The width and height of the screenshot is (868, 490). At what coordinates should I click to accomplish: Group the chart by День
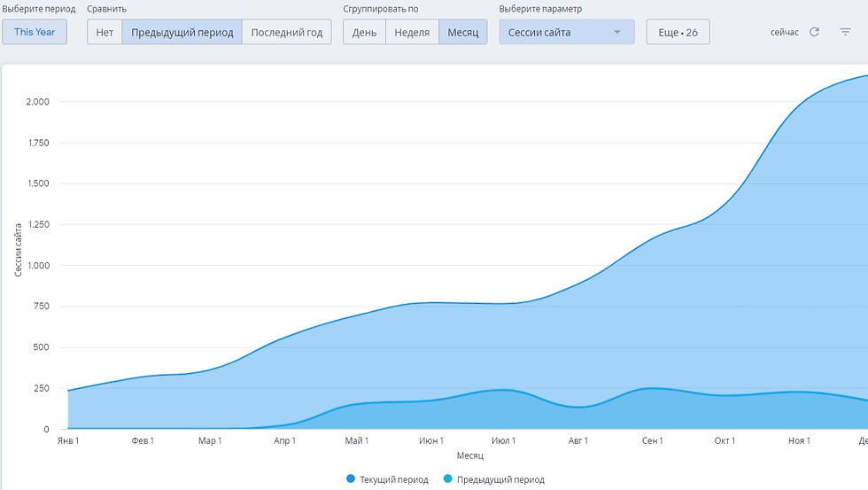tap(364, 33)
